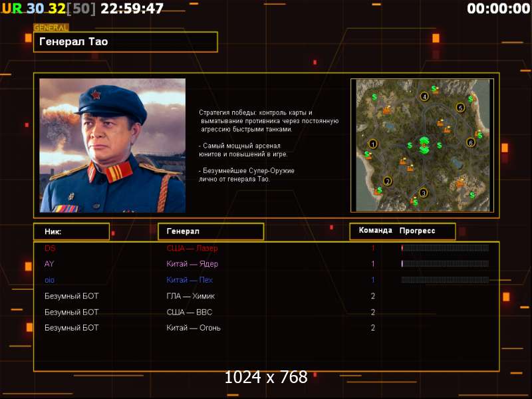Click the blue '30' counter
The width and height of the screenshot is (532, 399).
[35, 9]
